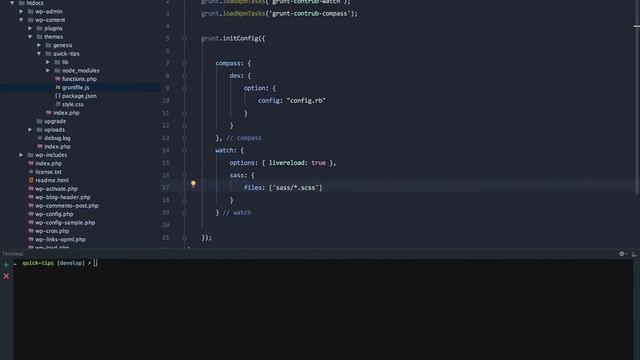Open license.txt in the project tree

point(48,172)
